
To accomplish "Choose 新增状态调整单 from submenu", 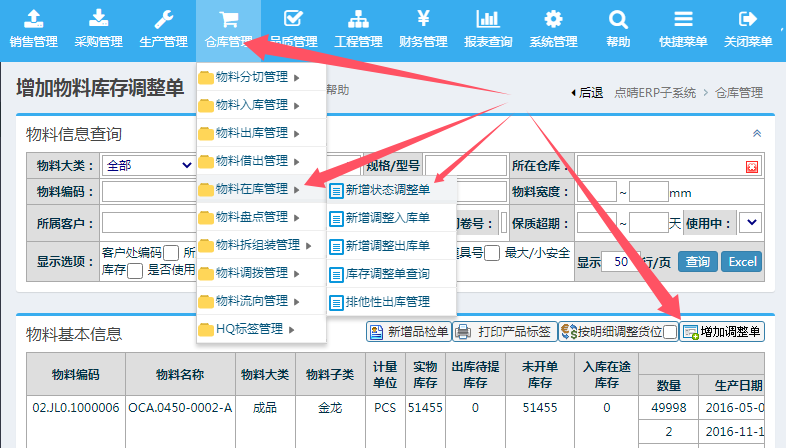I will tap(387, 189).
